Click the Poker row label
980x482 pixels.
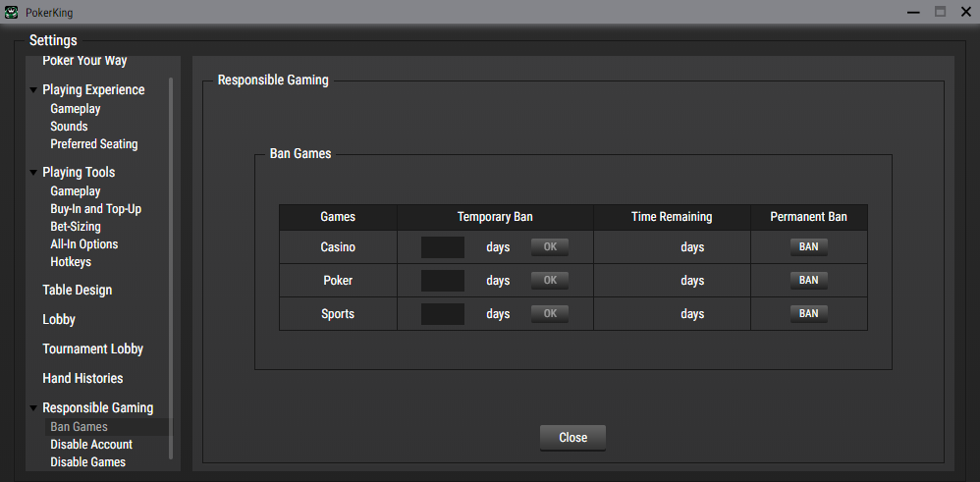(x=338, y=281)
